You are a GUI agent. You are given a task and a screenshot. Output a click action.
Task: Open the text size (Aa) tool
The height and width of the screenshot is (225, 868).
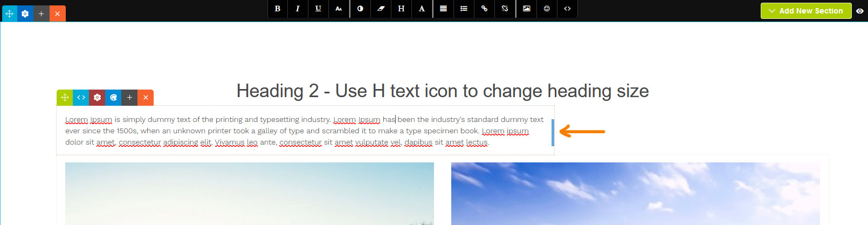click(339, 9)
